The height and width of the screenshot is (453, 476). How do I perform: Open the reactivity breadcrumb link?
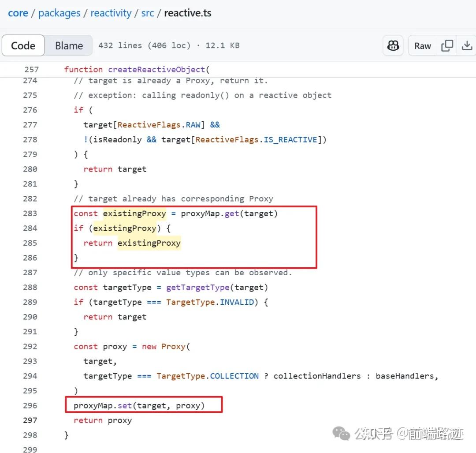click(111, 13)
